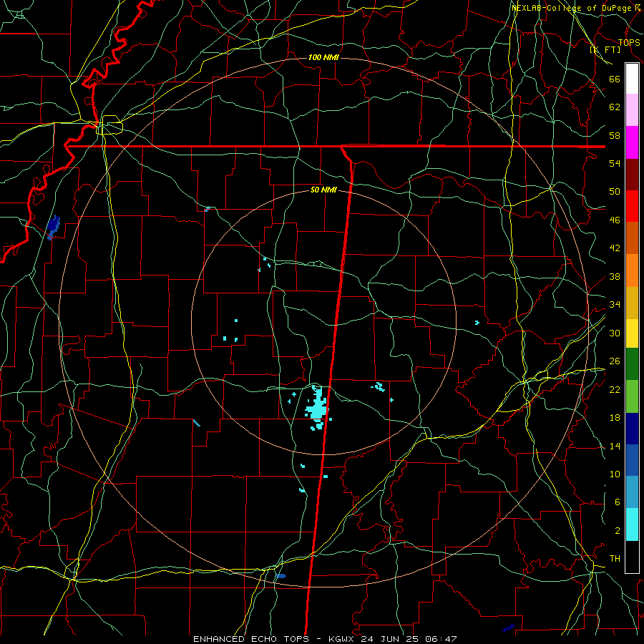Click the '50' legend value
The width and height of the screenshot is (644, 644).
click(x=615, y=192)
